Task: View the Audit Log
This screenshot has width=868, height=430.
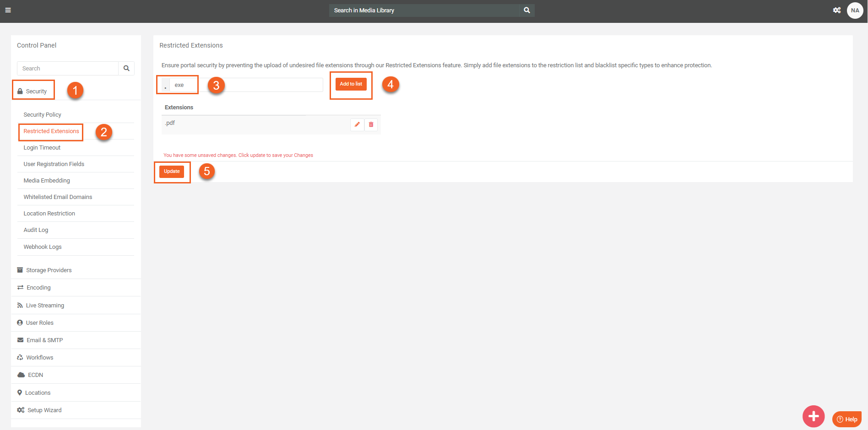Action: 36,230
